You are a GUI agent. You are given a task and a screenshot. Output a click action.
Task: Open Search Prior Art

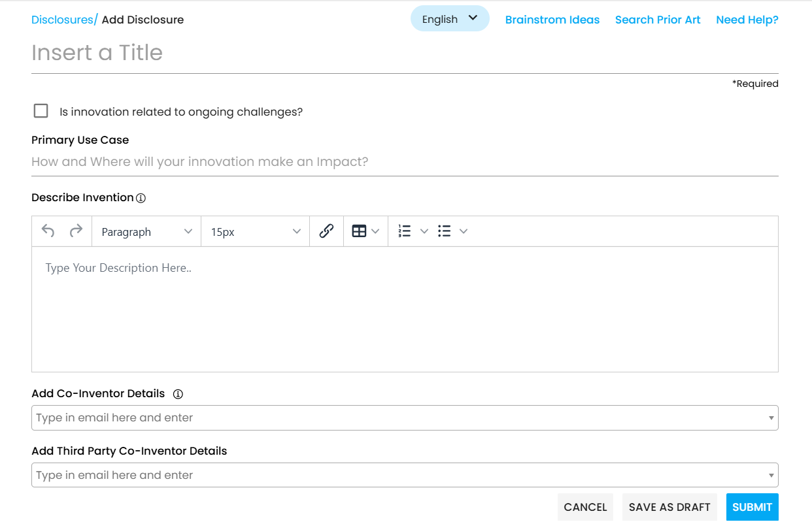657,20
